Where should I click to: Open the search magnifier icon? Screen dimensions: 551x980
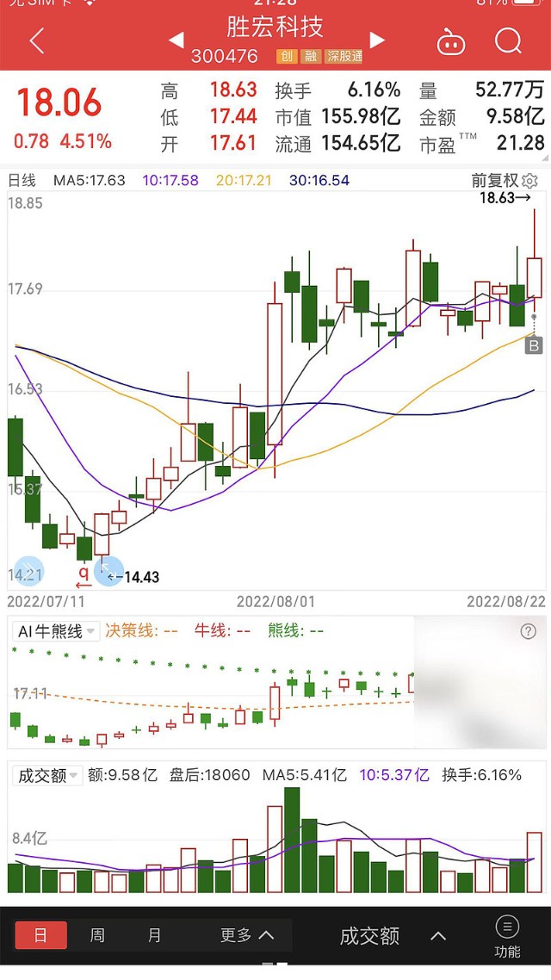(x=509, y=40)
